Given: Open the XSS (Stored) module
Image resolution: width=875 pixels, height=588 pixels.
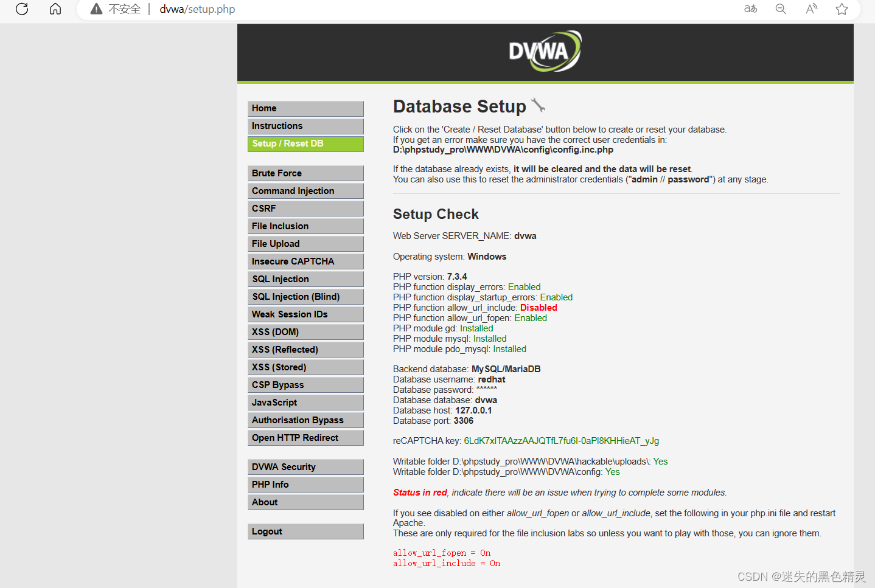Looking at the screenshot, I should pyautogui.click(x=305, y=367).
